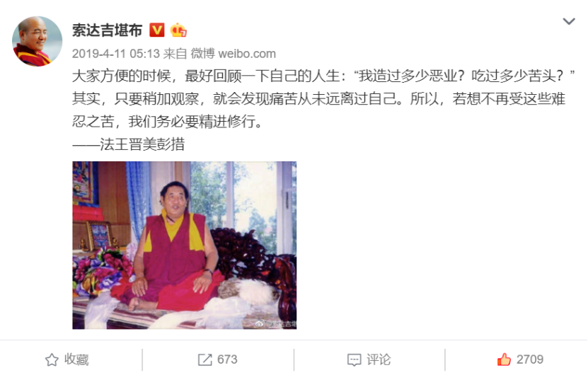Click the like count 2709
The height and width of the screenshot is (375, 588).
tap(530, 359)
